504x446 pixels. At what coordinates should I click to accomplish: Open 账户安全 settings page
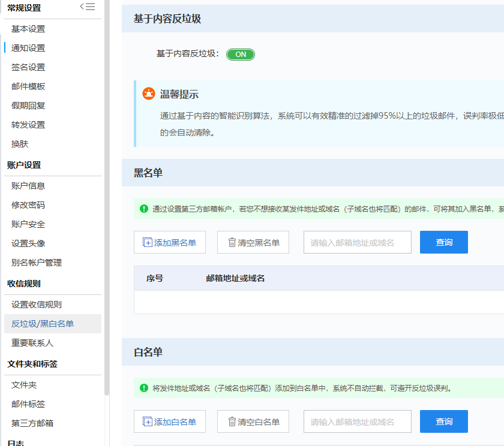point(28,224)
